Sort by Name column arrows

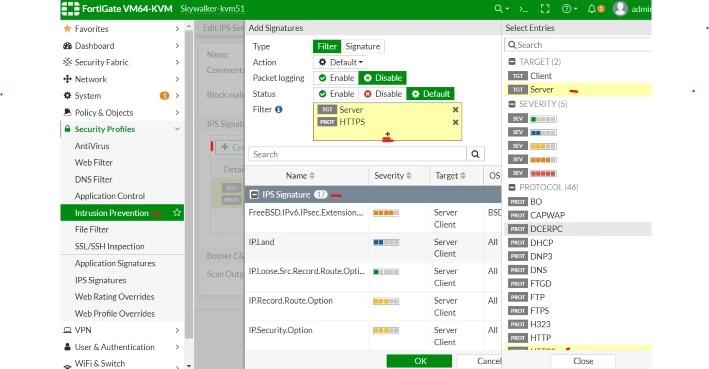[312, 175]
